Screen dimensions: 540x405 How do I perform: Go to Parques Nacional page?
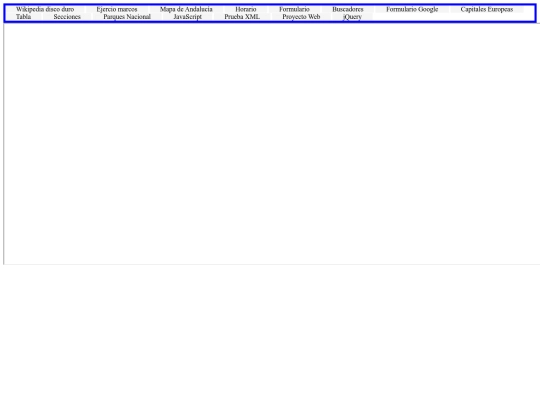point(127,17)
